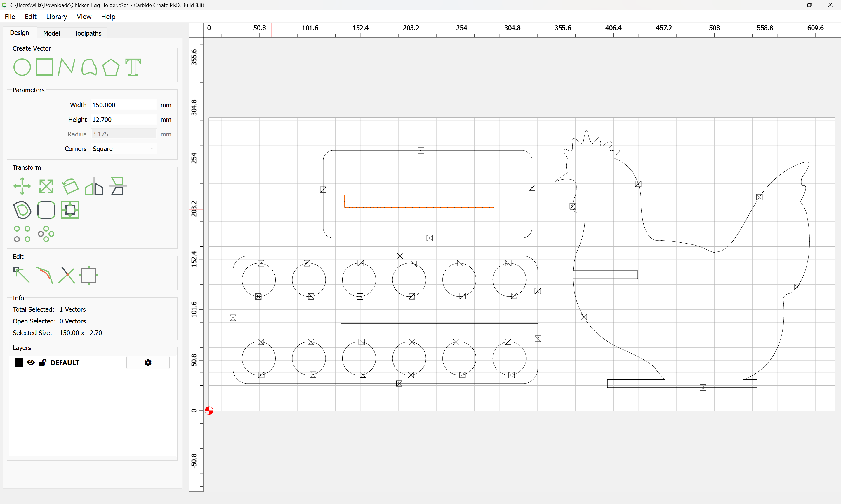The width and height of the screenshot is (841, 504).
Task: Open the Offset Vector tool
Action: pos(22,210)
